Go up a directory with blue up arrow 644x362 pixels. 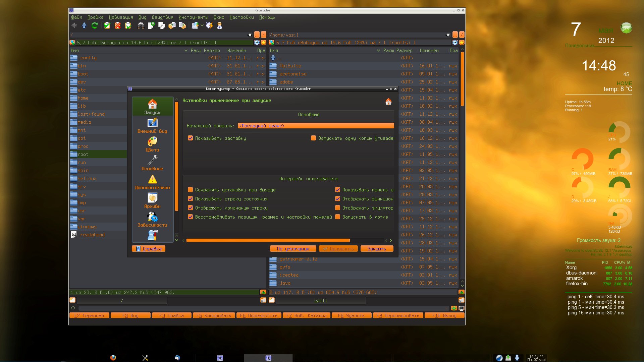coord(84,25)
